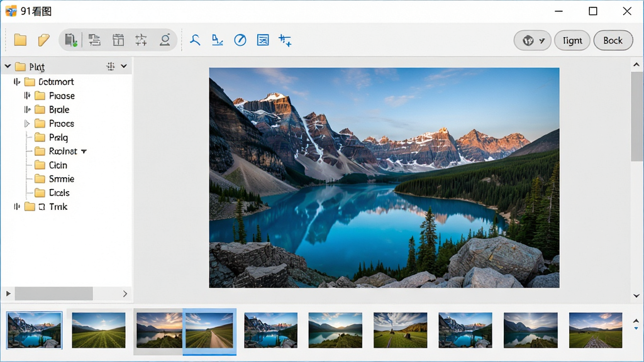Click the thumbnail strip blue down arrow
644x362 pixels.
coord(636,328)
